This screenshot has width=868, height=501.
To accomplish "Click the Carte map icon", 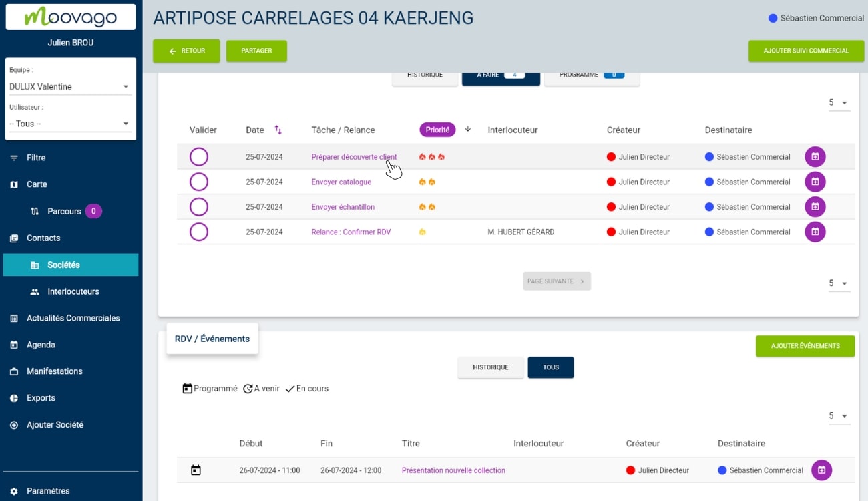I will click(14, 184).
